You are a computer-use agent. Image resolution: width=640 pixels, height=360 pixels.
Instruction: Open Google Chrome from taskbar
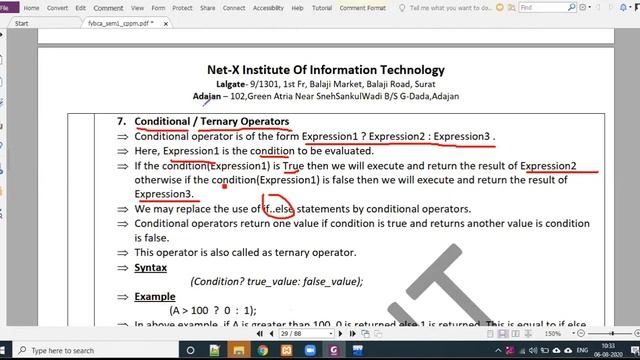point(262,350)
